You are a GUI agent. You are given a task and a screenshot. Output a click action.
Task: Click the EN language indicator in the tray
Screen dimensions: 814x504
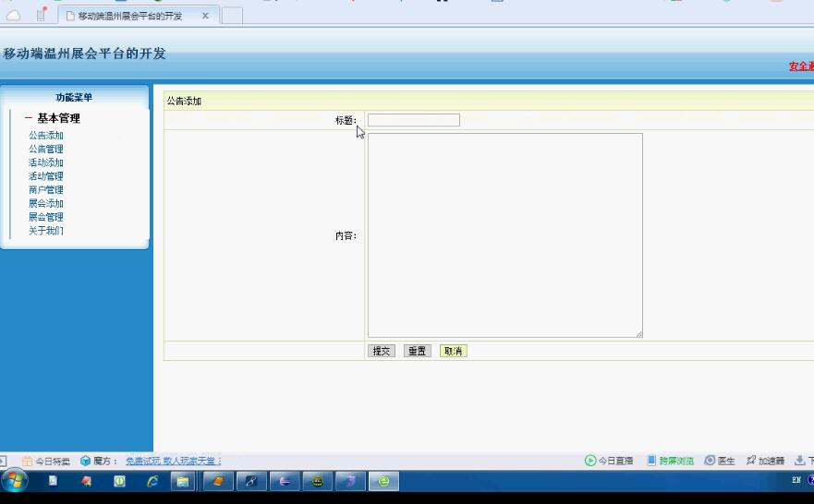point(796,480)
